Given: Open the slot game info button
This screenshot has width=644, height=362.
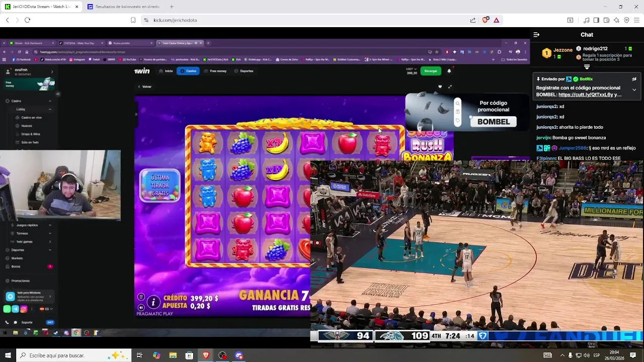Looking at the screenshot, I should 153,302.
